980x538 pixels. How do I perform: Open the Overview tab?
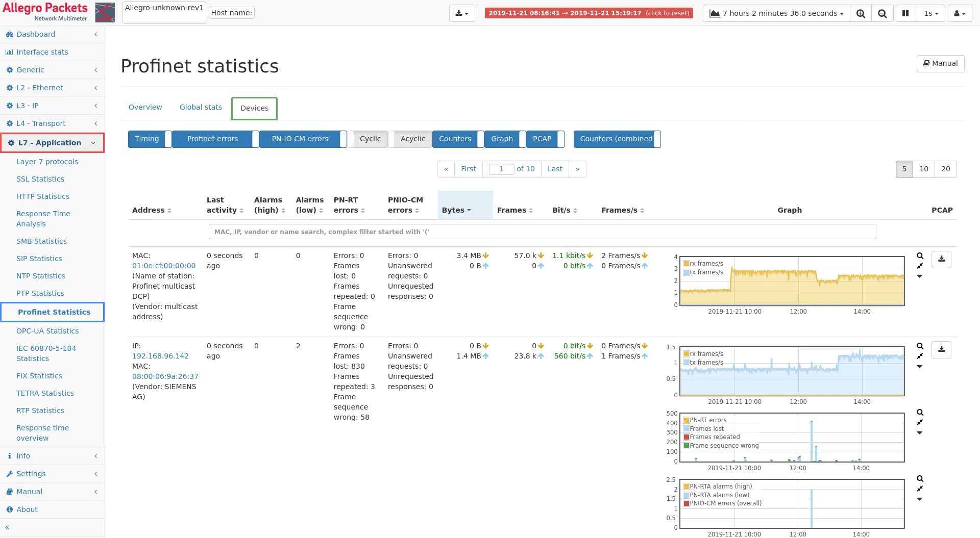[x=145, y=107]
